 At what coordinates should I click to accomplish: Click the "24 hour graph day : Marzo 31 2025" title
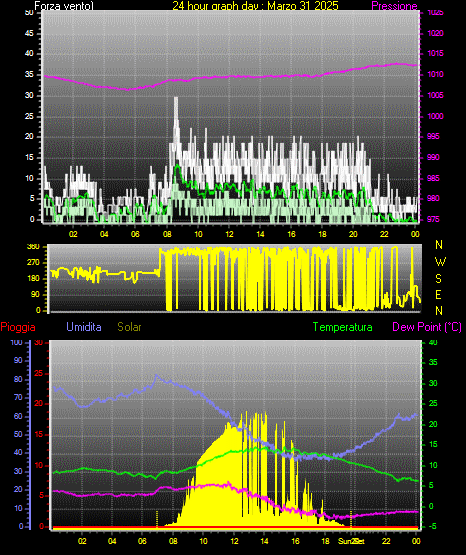click(x=255, y=6)
